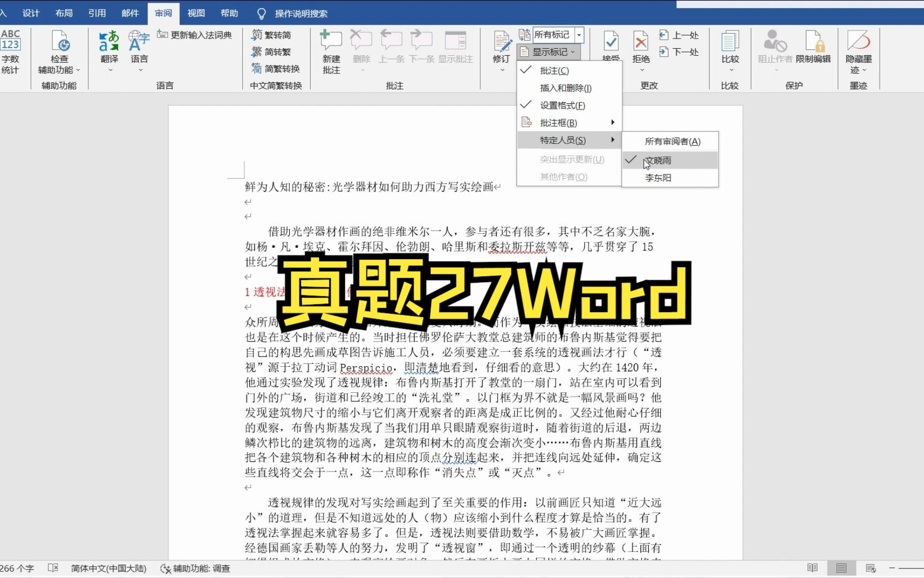Open the Mailings (邮件) tab
This screenshot has width=924, height=578.
click(x=130, y=13)
